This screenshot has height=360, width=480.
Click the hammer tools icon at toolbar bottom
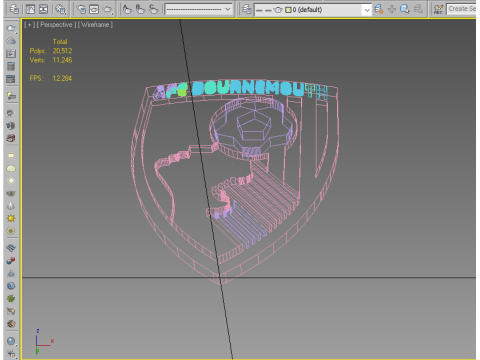pyautogui.click(x=11, y=353)
